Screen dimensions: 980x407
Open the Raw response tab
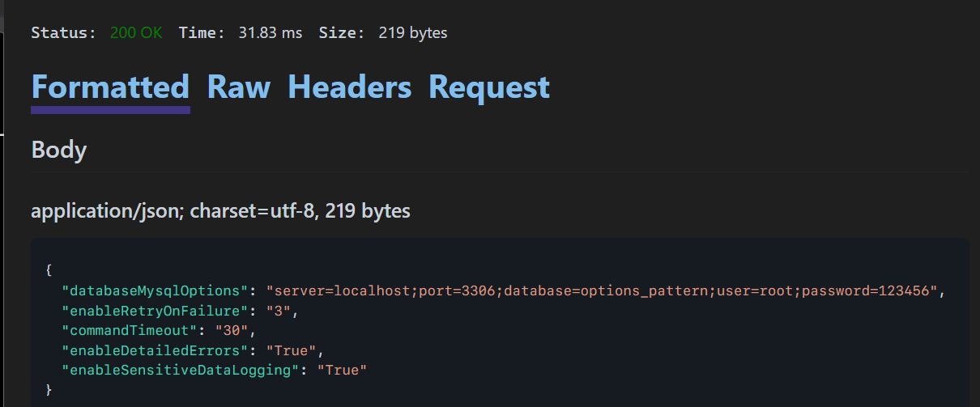(238, 87)
